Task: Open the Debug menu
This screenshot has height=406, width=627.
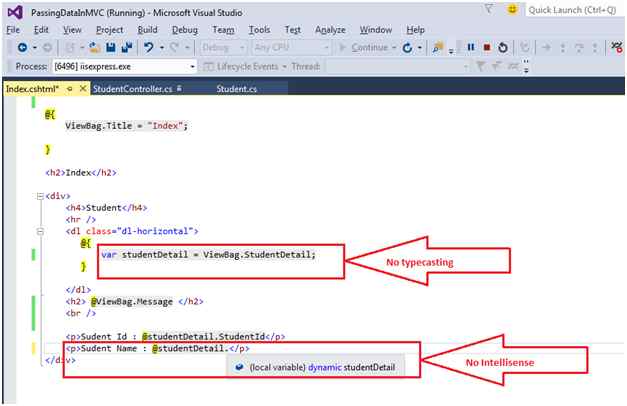Action: click(185, 30)
